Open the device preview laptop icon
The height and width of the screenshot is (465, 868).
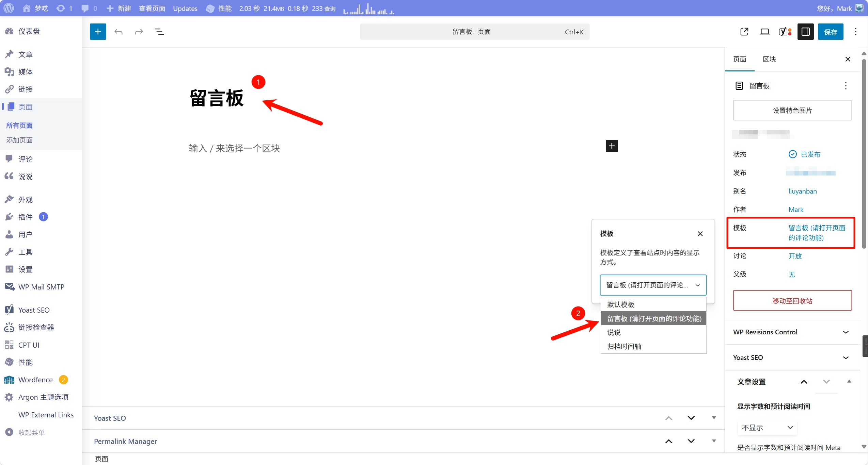(764, 32)
